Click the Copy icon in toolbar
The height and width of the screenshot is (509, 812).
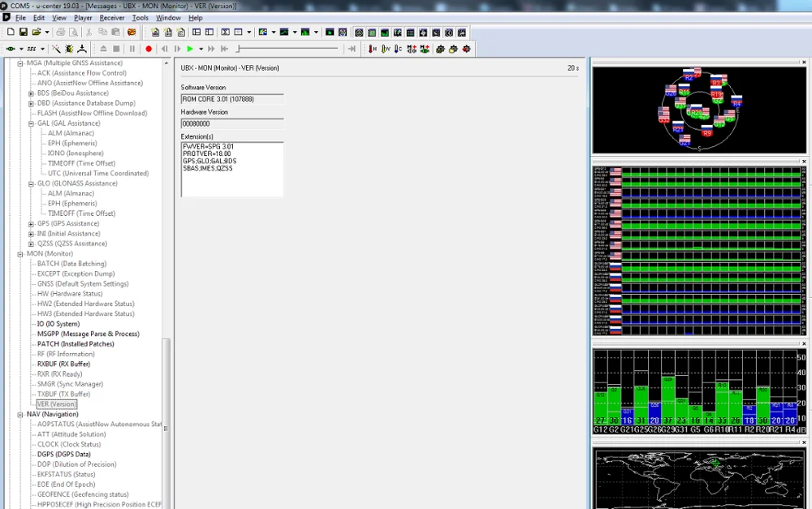(x=102, y=32)
